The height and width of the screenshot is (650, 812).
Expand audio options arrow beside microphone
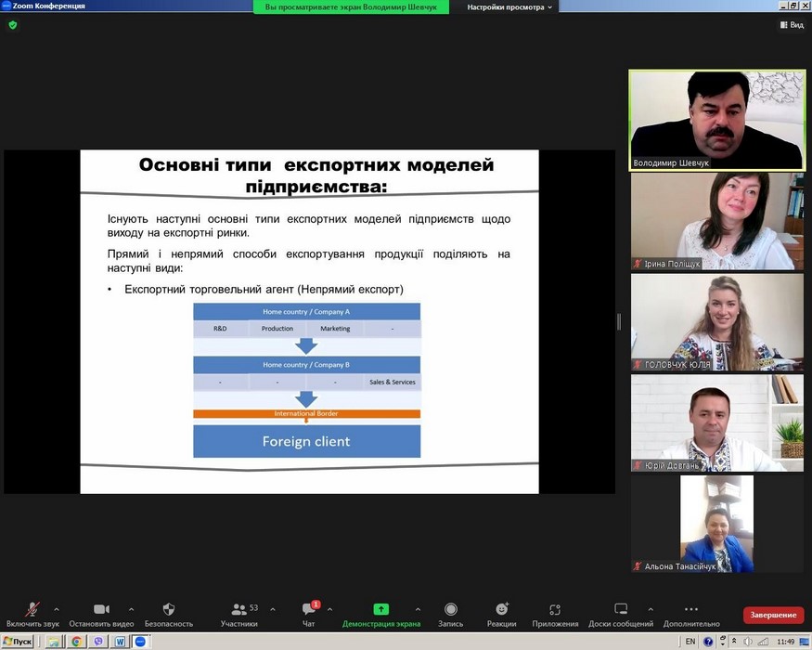57,609
